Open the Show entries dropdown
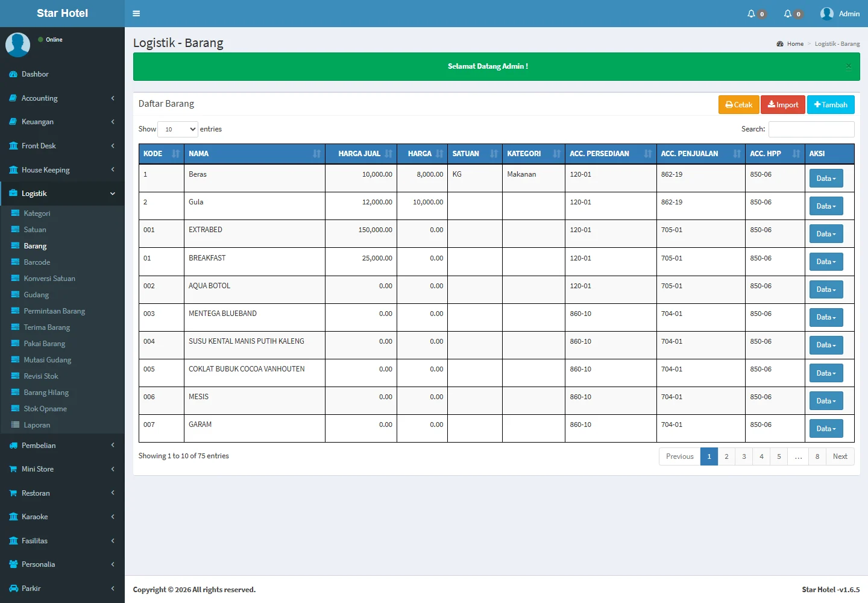The height and width of the screenshot is (603, 868). coord(178,129)
